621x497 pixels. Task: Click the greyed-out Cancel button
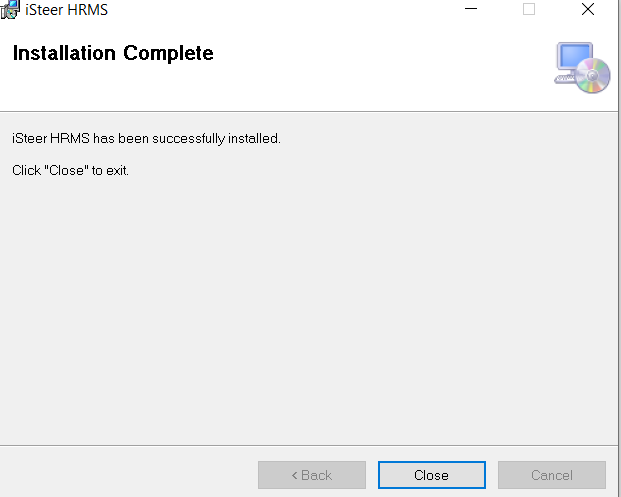click(x=552, y=475)
